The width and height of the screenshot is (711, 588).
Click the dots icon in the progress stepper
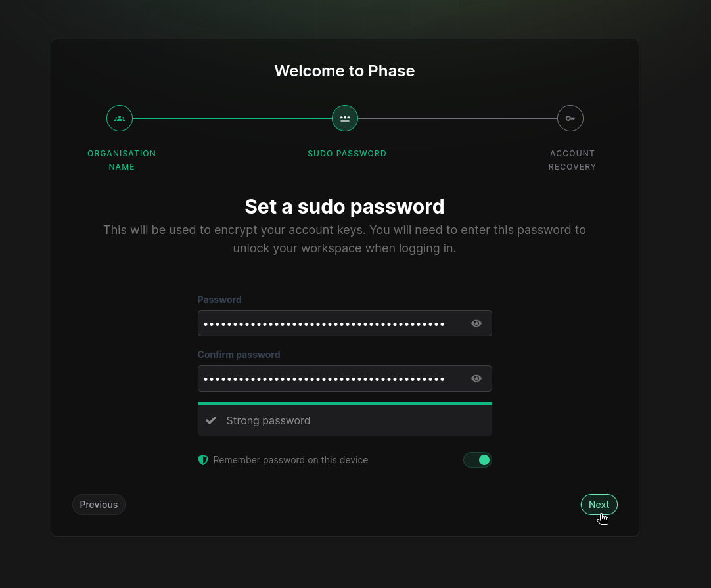click(x=344, y=118)
